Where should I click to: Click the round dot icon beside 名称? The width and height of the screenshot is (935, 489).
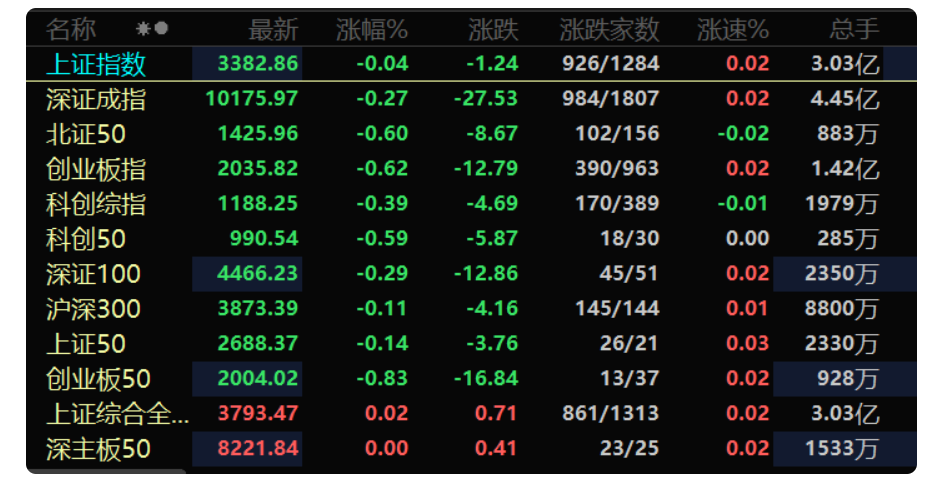coord(161,28)
